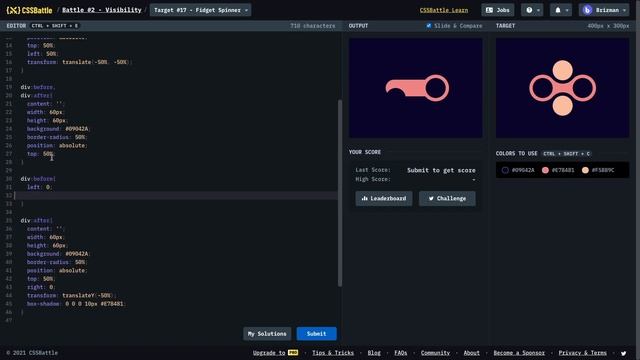Open Privacy & Terms link
The width and height of the screenshot is (640, 360).
(582, 353)
